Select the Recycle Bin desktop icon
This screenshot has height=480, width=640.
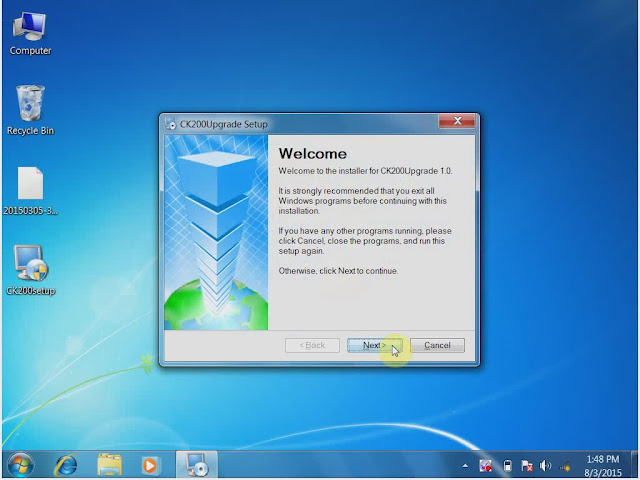click(30, 110)
